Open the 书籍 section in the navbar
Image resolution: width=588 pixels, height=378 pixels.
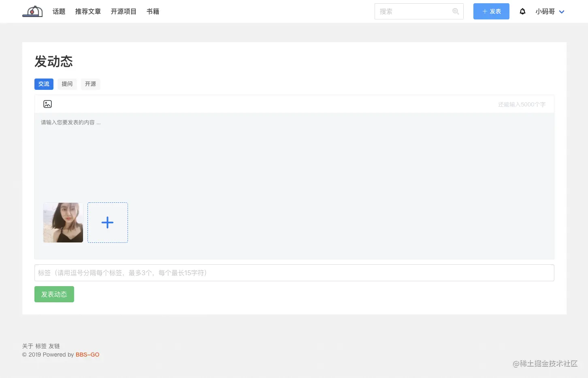tap(153, 11)
